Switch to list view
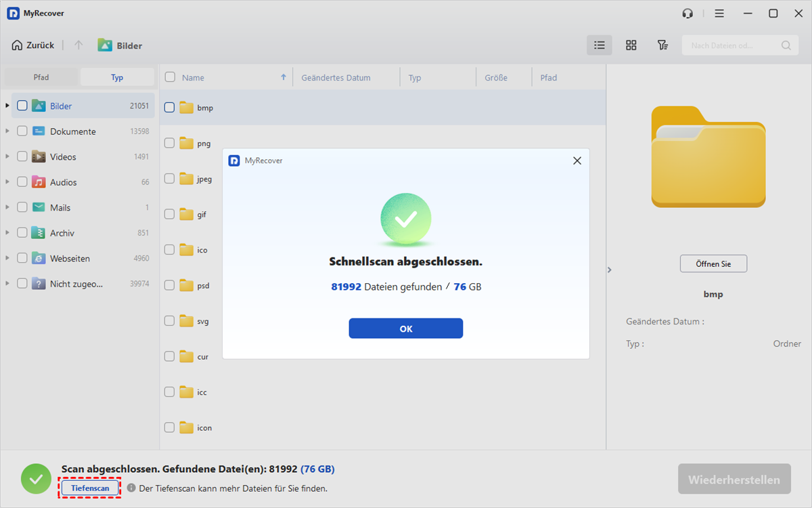812x508 pixels. pos(599,45)
